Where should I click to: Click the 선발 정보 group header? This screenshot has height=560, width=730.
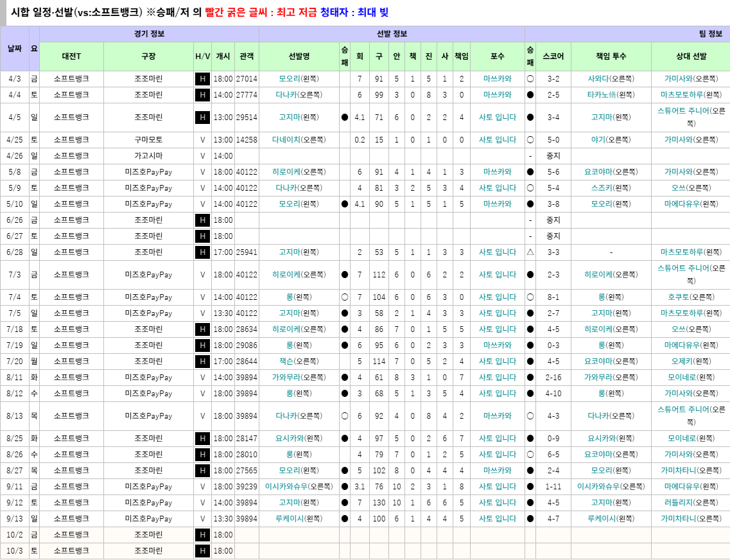click(392, 34)
